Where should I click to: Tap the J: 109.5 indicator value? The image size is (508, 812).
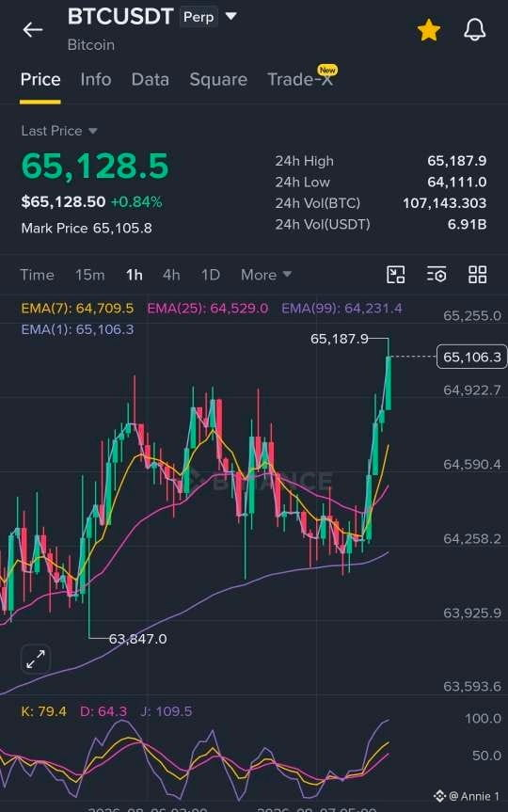pos(167,711)
